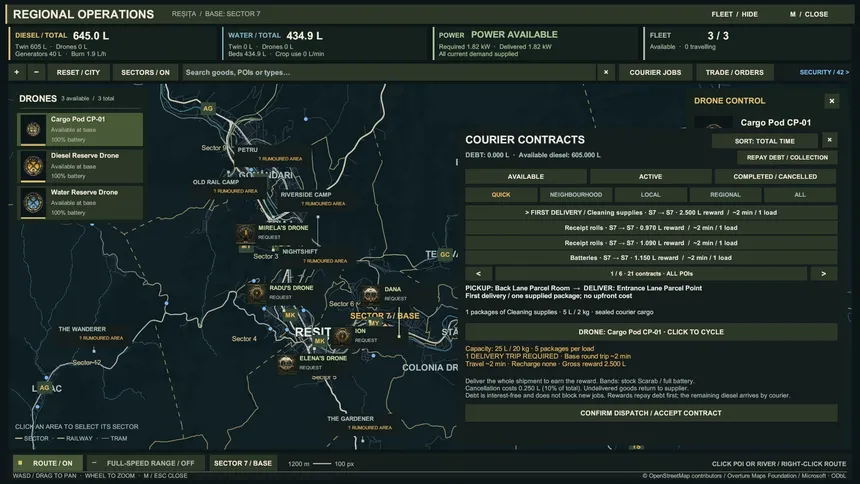The height and width of the screenshot is (484, 860).
Task: Zoom in with the plus button
Action: point(16,72)
